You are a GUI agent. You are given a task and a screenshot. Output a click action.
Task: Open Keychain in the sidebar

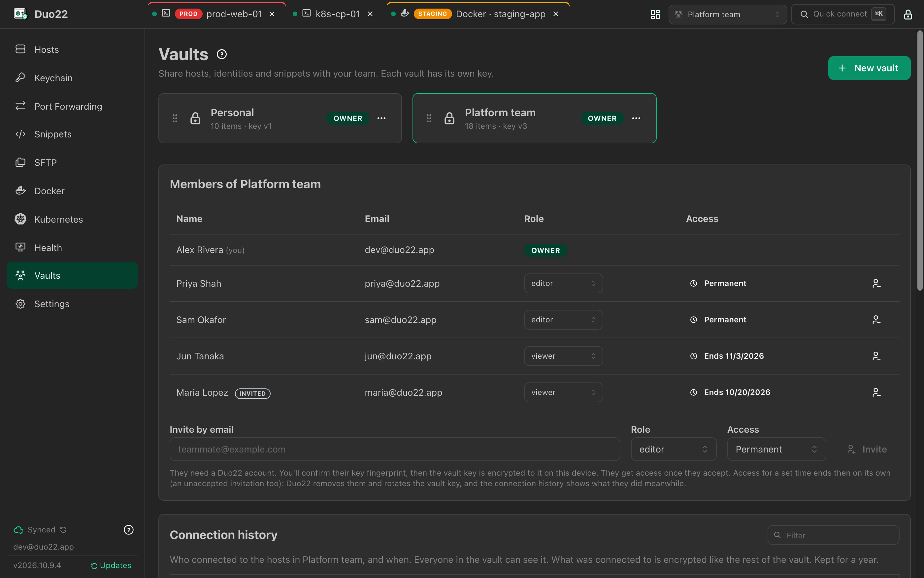72,78
